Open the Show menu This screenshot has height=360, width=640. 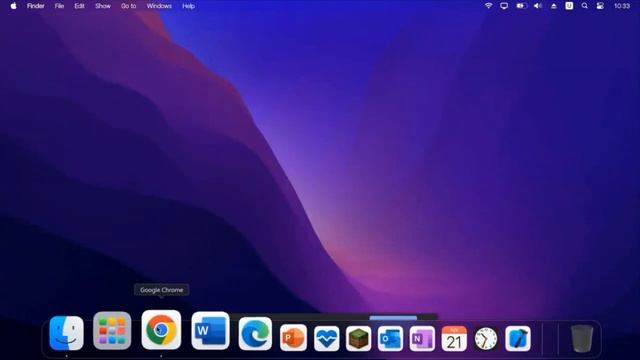pos(102,6)
